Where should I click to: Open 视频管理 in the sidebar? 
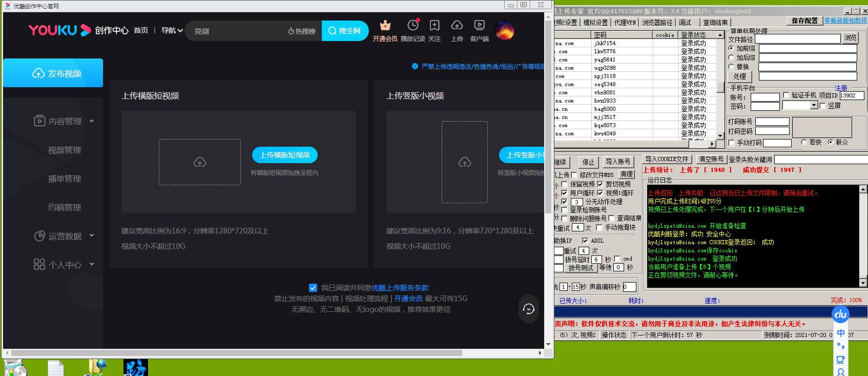point(65,150)
